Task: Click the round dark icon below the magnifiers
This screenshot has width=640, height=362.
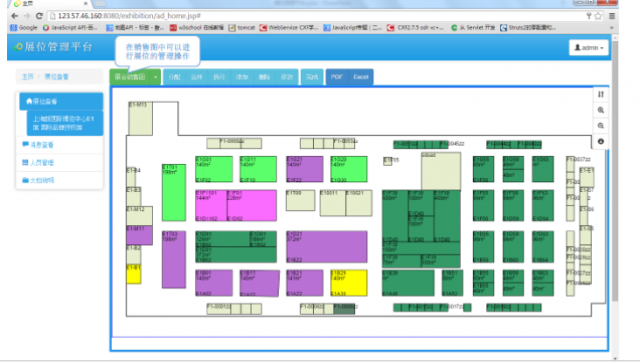Action: pos(600,142)
